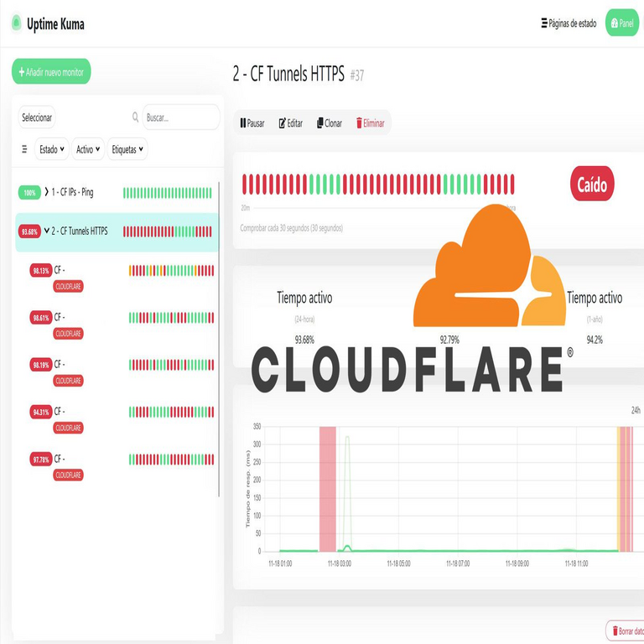Click the 94.2% one-year uptime value

[x=595, y=340]
